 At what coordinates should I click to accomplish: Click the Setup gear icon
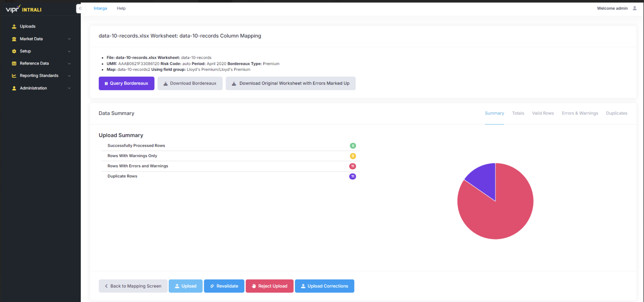point(14,51)
